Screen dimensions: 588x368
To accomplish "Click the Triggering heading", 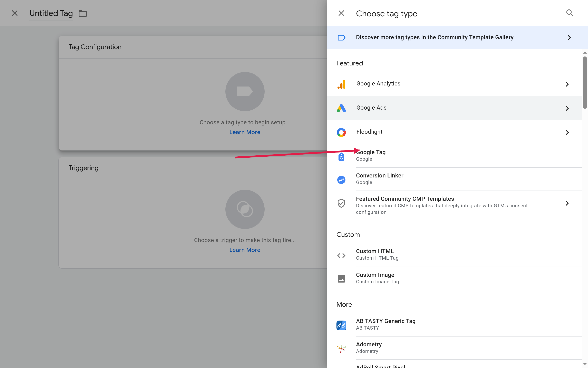I will click(x=83, y=168).
